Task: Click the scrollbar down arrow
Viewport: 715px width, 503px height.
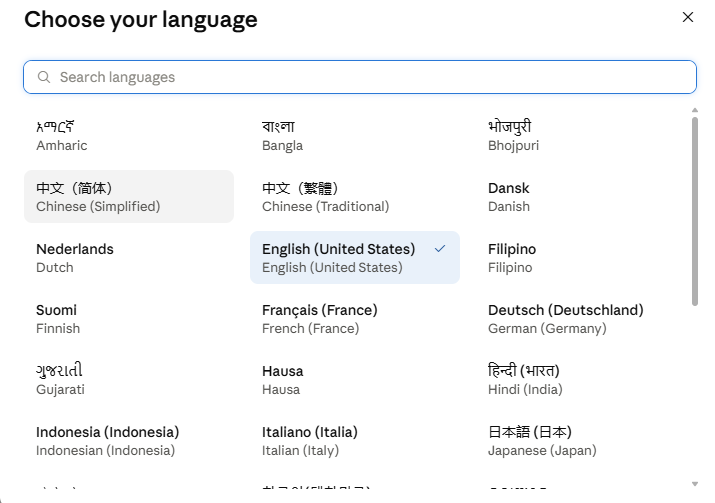Action: point(694,484)
